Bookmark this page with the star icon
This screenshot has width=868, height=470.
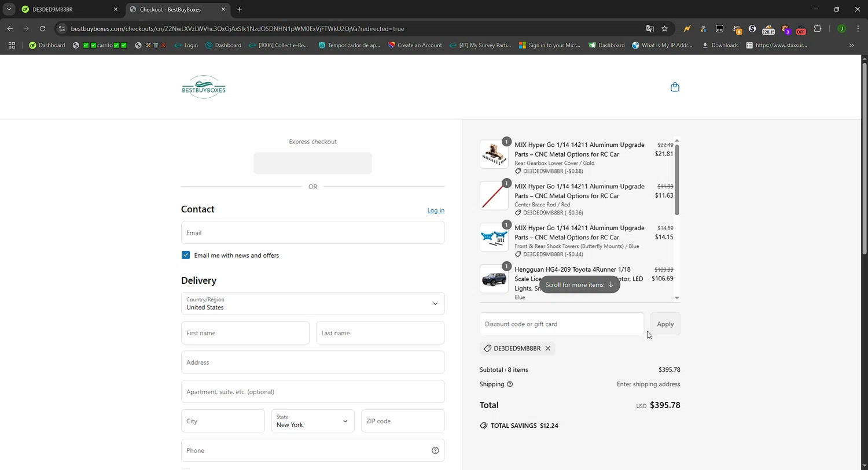(x=665, y=28)
